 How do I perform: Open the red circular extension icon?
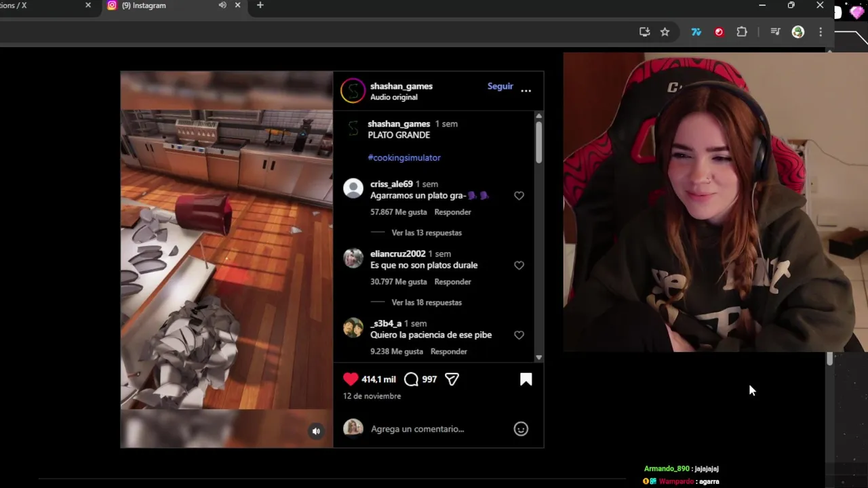coord(719,32)
